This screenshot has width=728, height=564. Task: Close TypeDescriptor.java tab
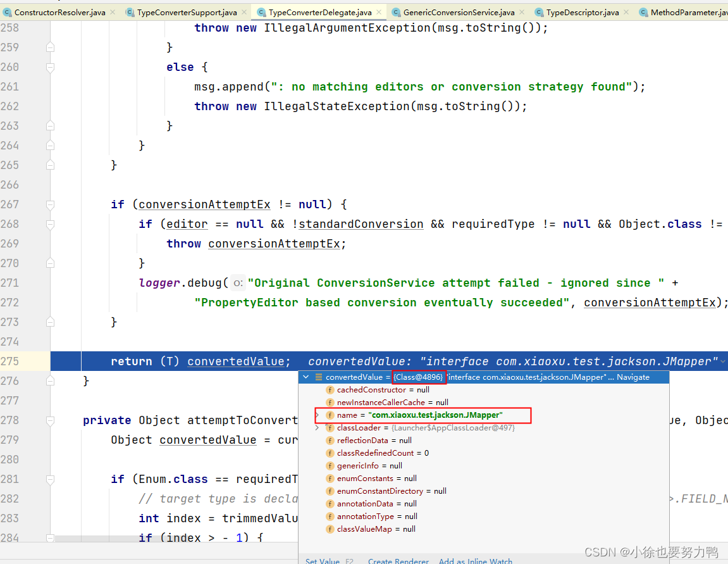click(x=626, y=13)
